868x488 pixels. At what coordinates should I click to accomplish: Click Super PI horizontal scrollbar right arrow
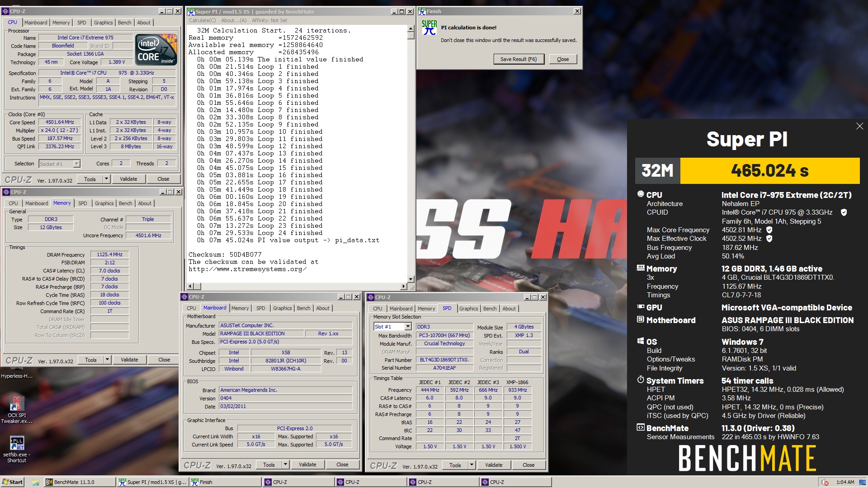point(404,286)
